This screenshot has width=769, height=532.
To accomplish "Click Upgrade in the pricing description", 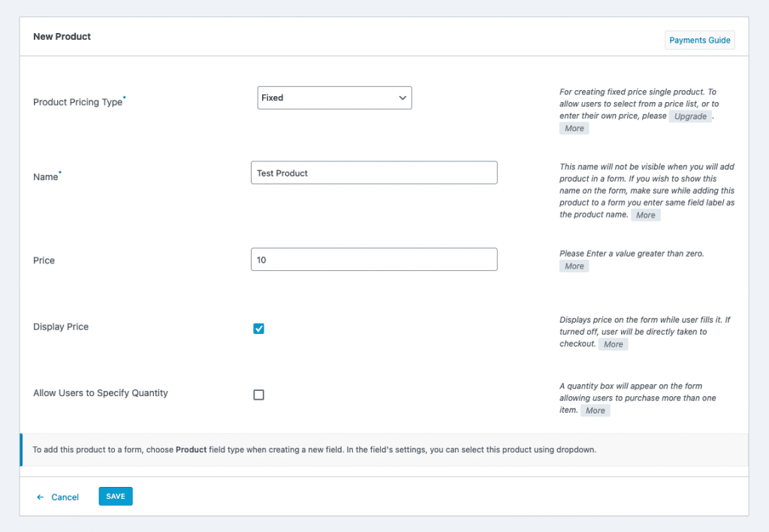I will (x=689, y=116).
